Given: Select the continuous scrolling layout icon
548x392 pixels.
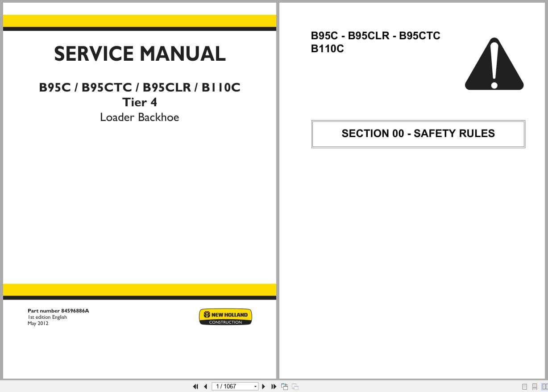Looking at the screenshot, I should (534, 386).
